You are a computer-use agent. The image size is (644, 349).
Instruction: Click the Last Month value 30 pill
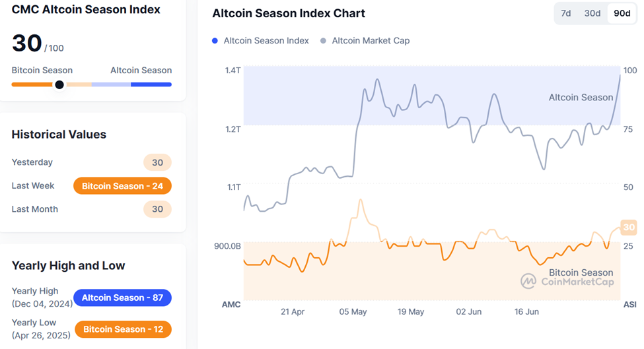[157, 209]
